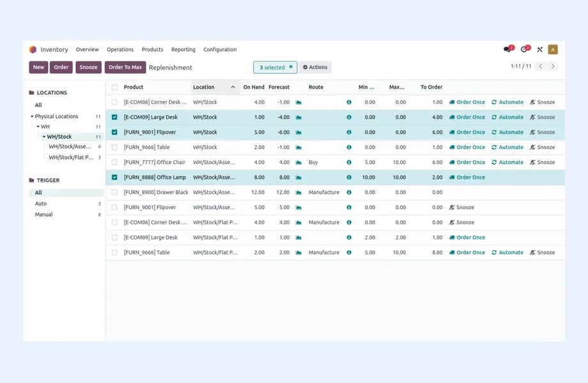Click the Order To Max button
The width and height of the screenshot is (588, 383).
[125, 67]
